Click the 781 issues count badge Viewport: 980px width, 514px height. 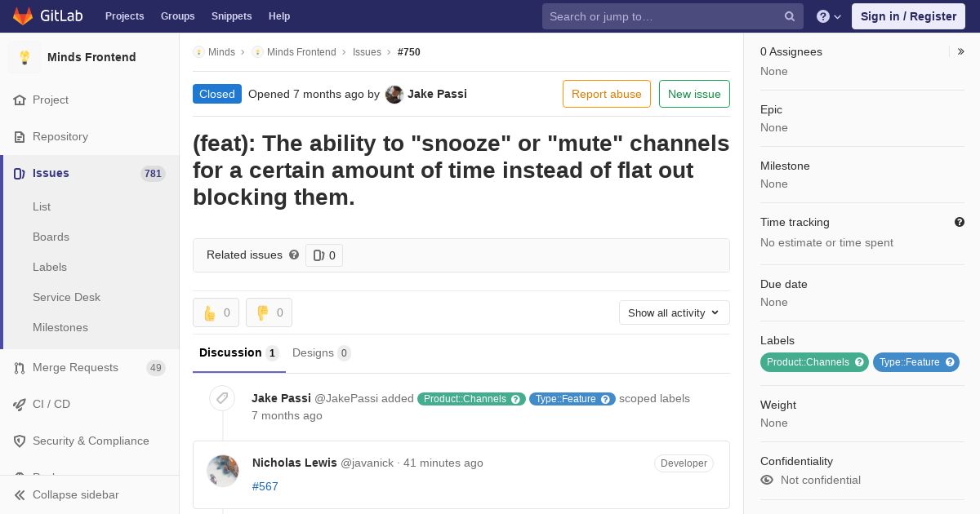click(153, 173)
